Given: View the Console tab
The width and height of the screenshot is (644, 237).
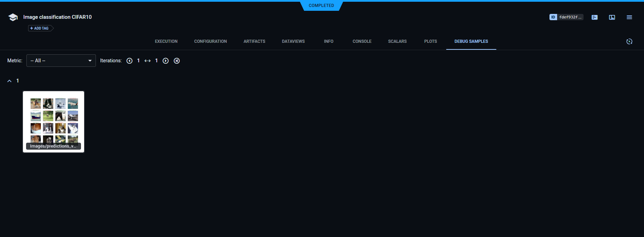Looking at the screenshot, I should (x=362, y=41).
